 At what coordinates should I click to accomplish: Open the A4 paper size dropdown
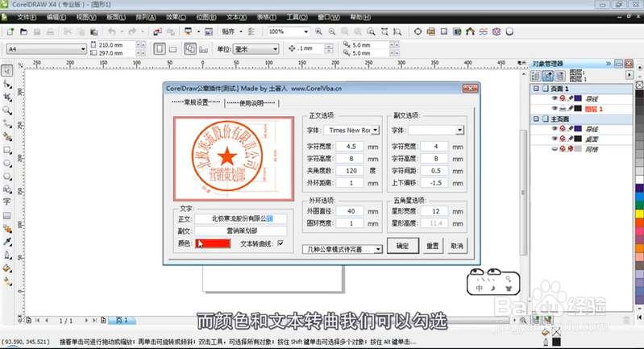(x=82, y=49)
